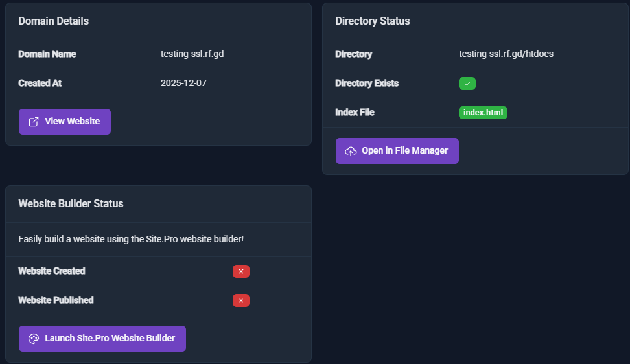Click the Index File row label

pos(355,113)
